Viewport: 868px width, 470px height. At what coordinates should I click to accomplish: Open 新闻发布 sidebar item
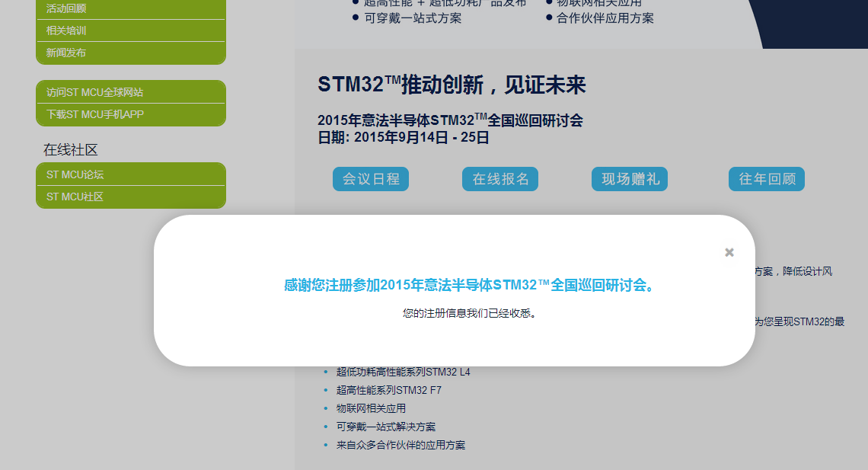[x=131, y=53]
